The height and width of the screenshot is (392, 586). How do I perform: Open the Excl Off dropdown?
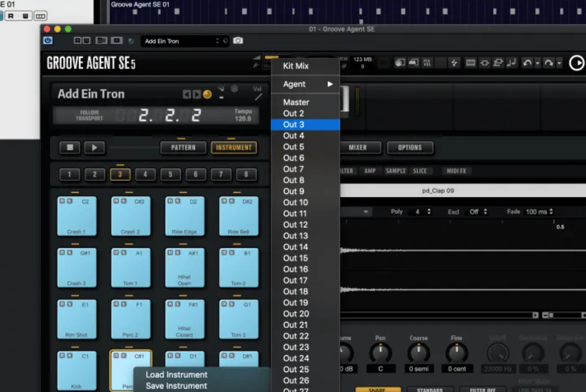pos(478,211)
